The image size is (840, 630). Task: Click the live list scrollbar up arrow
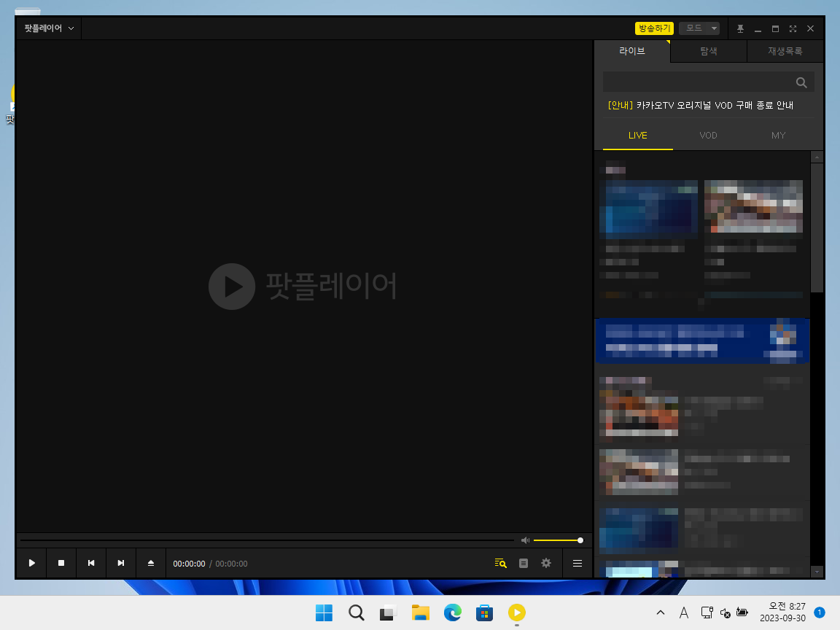click(817, 157)
